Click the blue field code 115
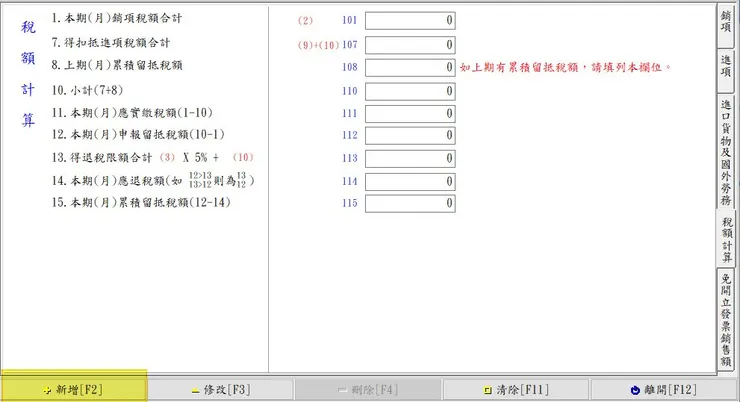 tap(350, 203)
